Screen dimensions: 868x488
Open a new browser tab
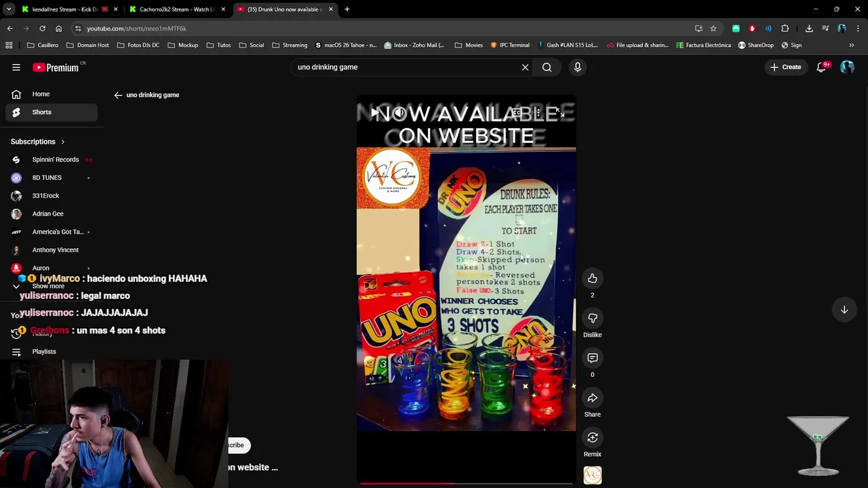coord(347,9)
